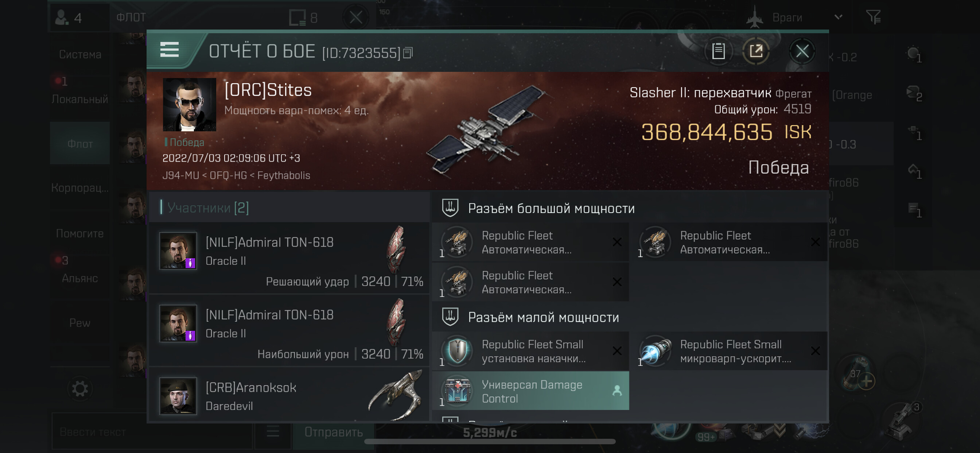The image size is (980, 453).
Task: Open the battle report hamburger menu
Action: pyautogui.click(x=169, y=50)
